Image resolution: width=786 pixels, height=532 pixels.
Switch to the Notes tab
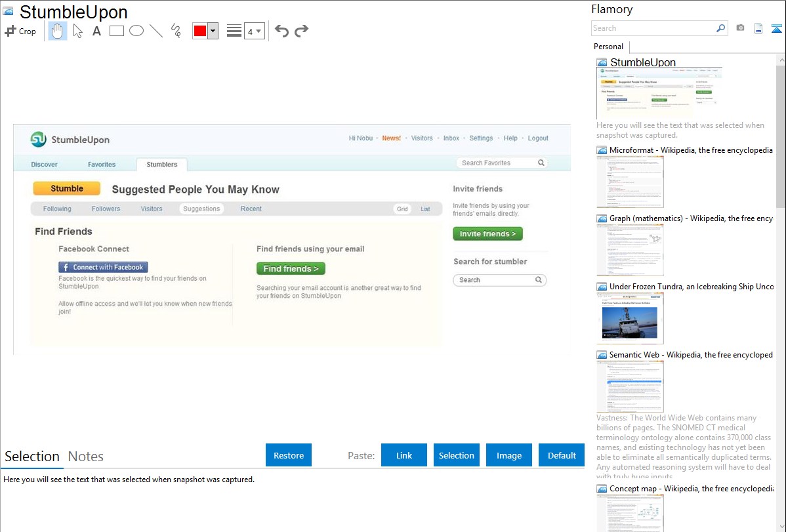pos(86,457)
